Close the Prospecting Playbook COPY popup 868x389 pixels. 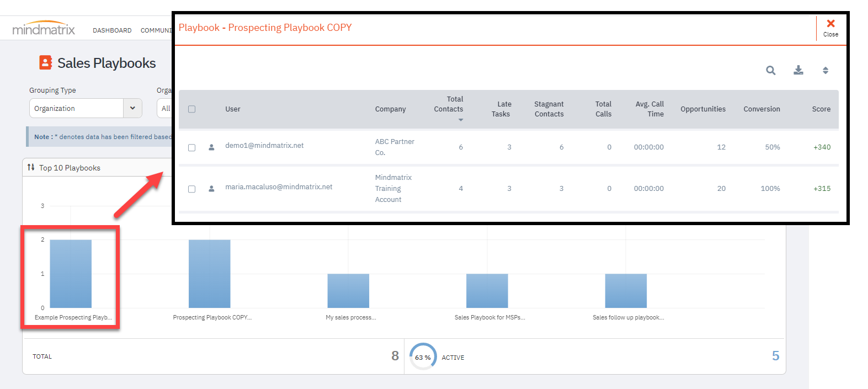[x=830, y=28]
